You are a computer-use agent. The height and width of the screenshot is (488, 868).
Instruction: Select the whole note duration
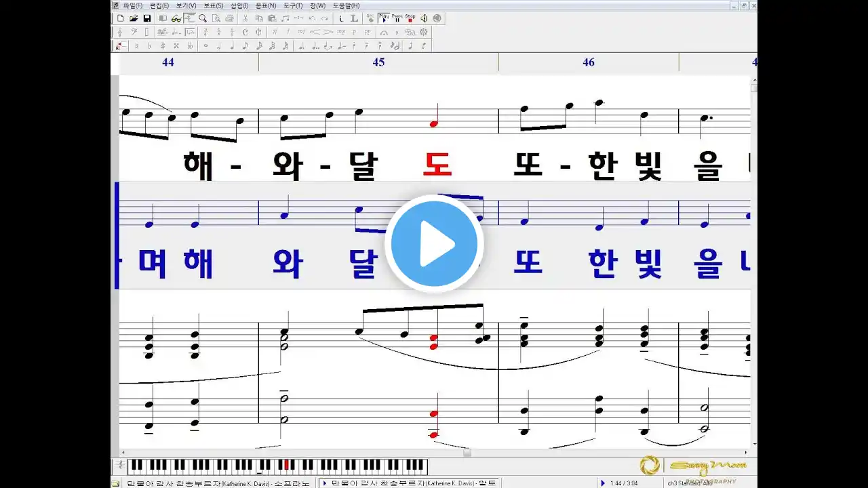coord(205,45)
